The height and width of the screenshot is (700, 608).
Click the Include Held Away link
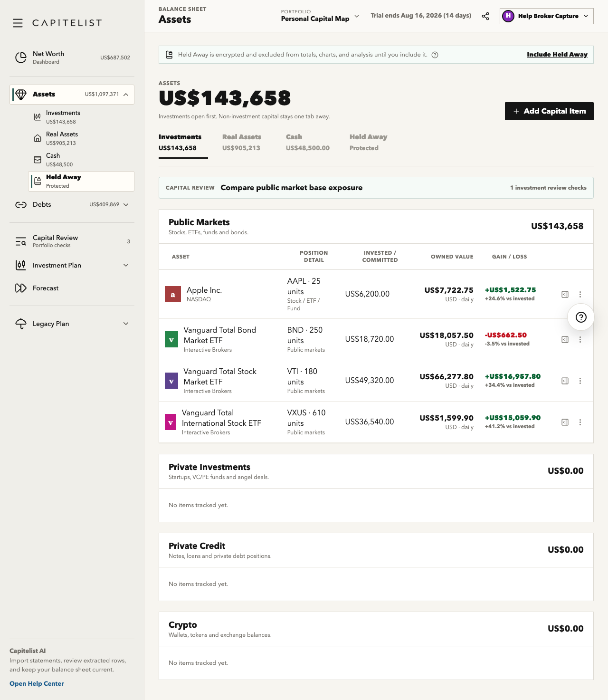click(557, 55)
